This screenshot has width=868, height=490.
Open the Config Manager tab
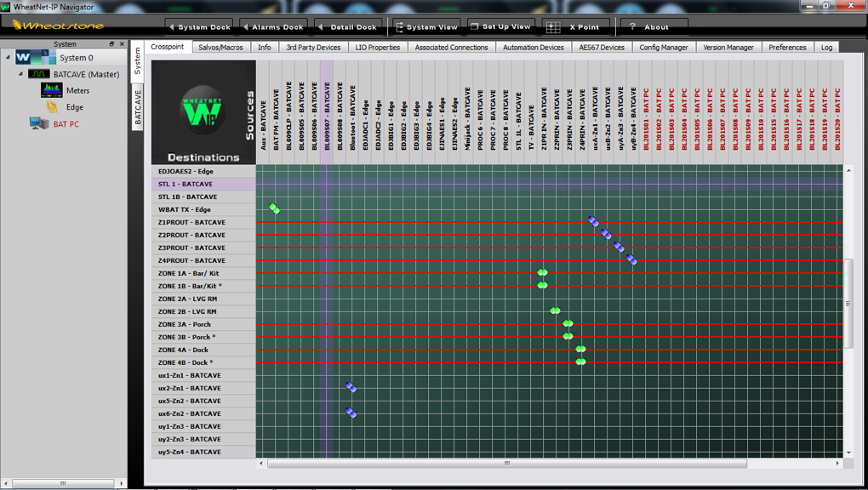[x=663, y=47]
